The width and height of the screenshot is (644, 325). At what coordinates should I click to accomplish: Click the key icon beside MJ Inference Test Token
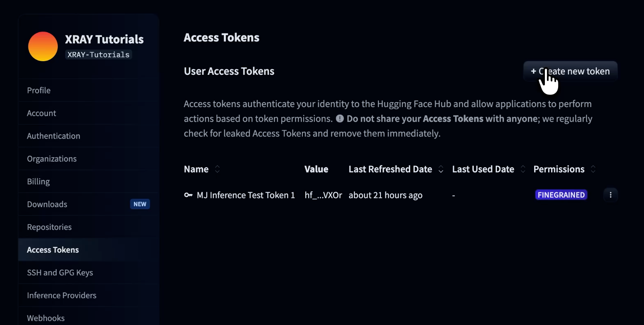188,195
